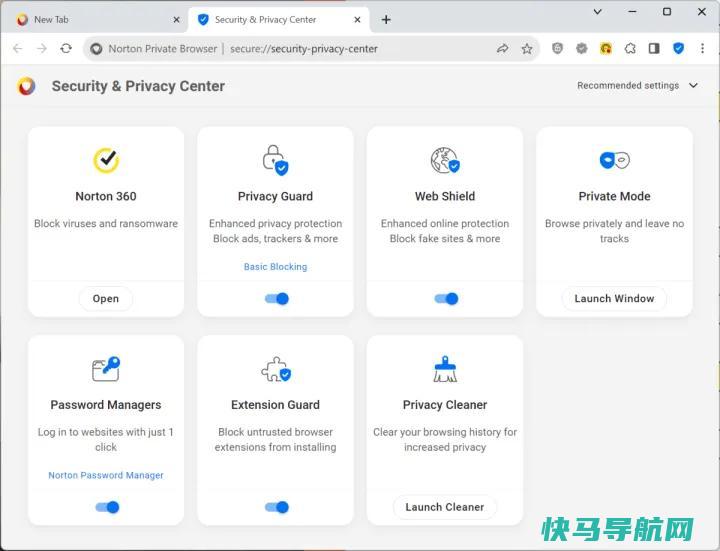Click the Private Mode mask icon
Screen dimensions: 720x551
(x=614, y=160)
